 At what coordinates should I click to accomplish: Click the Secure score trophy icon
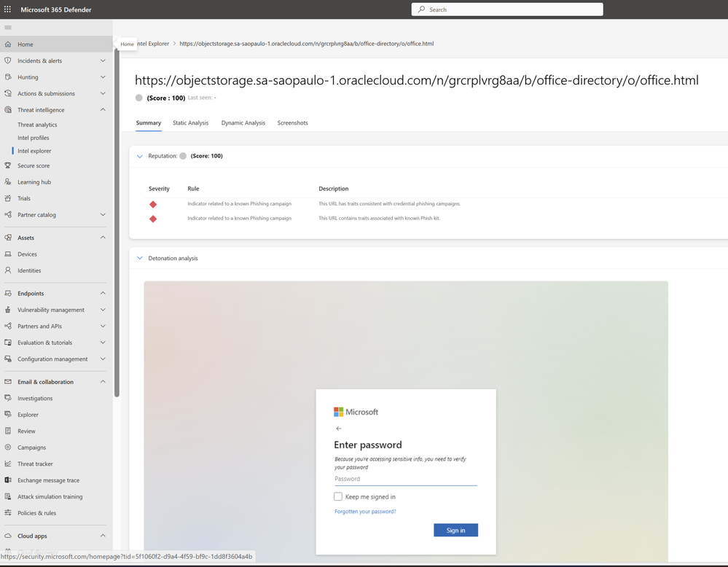pos(8,165)
